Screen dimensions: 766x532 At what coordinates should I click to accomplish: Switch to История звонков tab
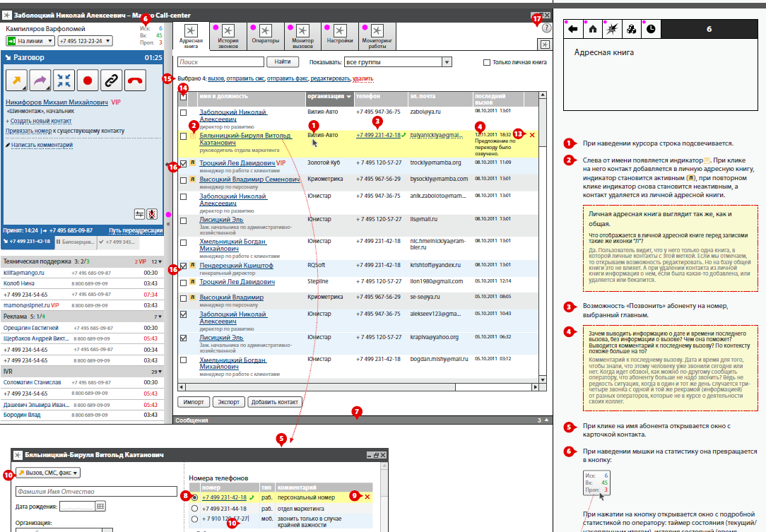(228, 36)
